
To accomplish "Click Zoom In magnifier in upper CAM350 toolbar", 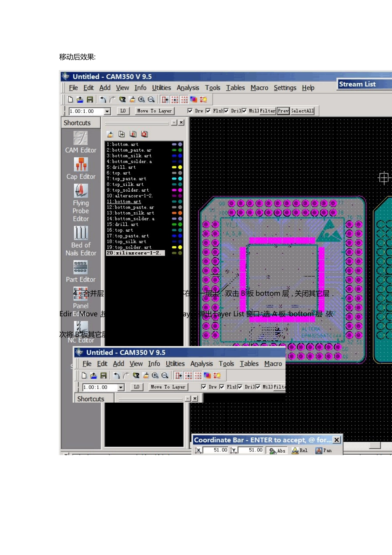I will [142, 100].
